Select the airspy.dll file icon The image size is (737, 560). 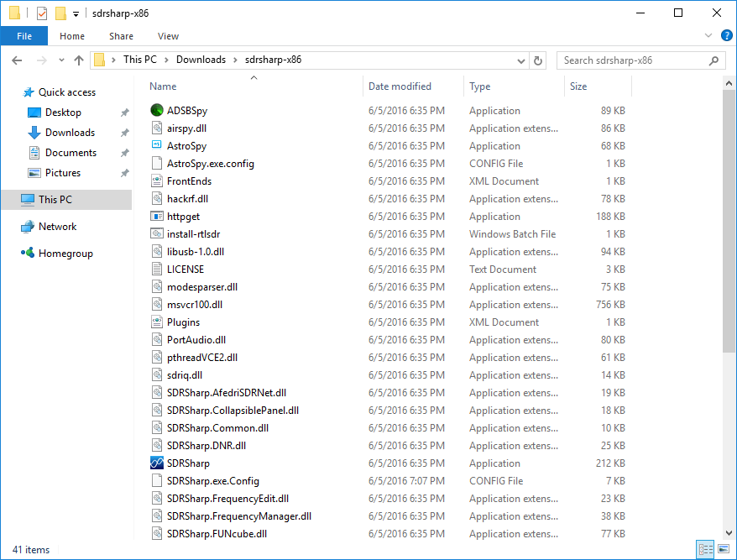(x=156, y=128)
